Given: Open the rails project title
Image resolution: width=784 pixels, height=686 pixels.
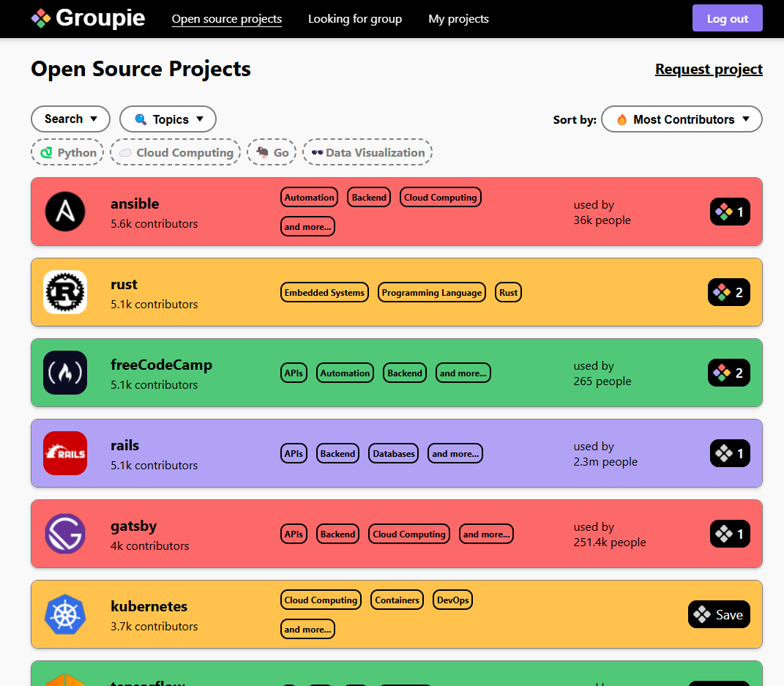Looking at the screenshot, I should 125,445.
